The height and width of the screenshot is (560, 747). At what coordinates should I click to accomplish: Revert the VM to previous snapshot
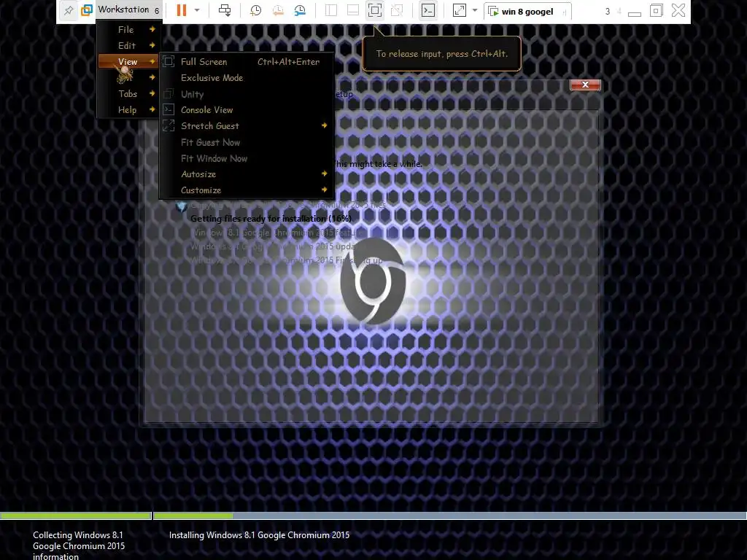278,10
